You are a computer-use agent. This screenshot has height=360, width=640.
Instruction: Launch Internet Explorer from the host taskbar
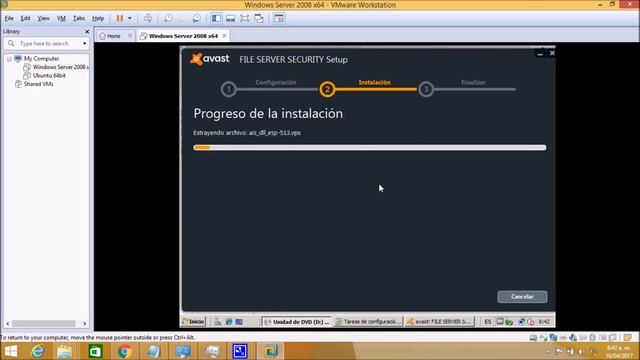coord(38,351)
